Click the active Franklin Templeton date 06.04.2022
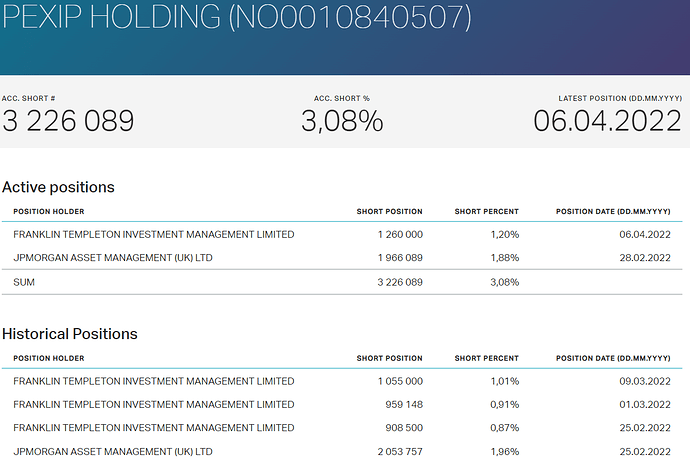 (x=645, y=234)
